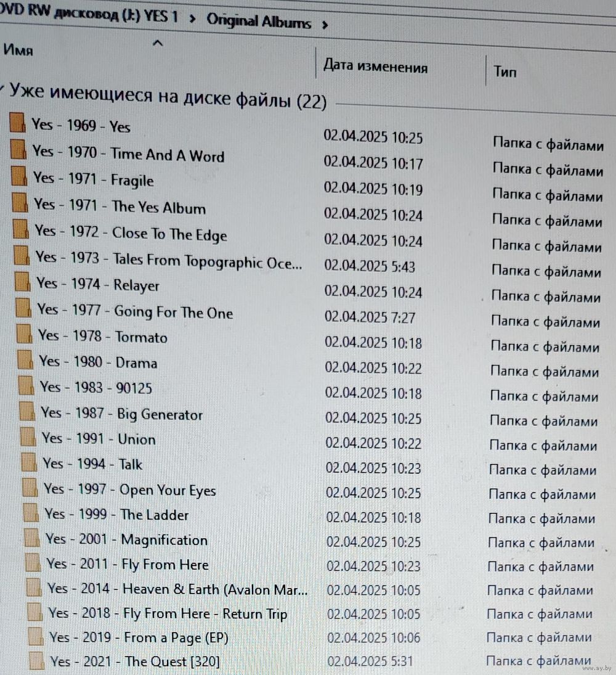This screenshot has width=616, height=675.
Task: Select the 90125 folder icon
Action: tap(26, 385)
